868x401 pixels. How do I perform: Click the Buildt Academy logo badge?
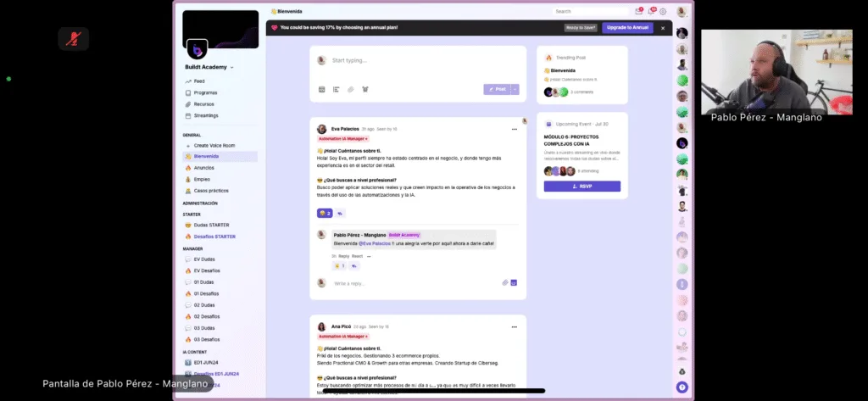pyautogui.click(x=197, y=49)
